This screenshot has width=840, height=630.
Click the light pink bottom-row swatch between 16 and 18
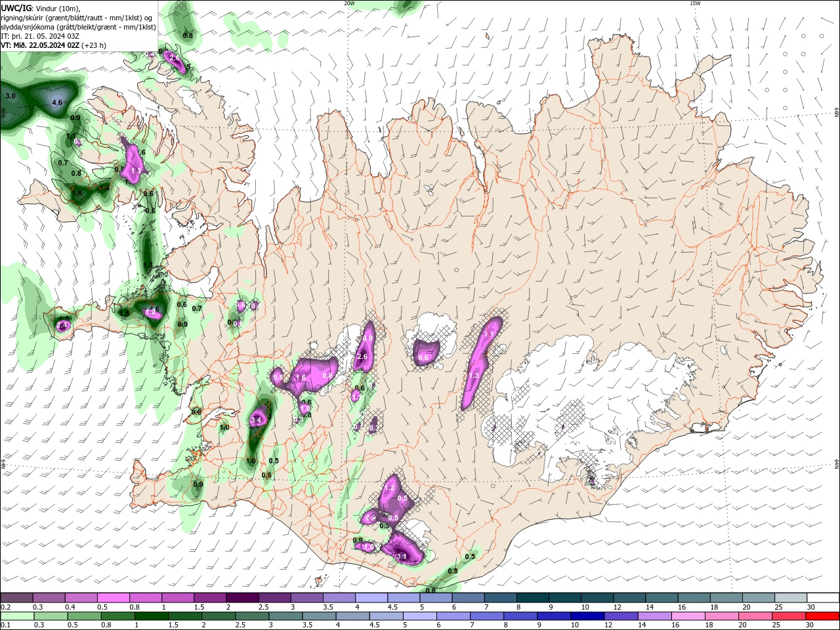pyautogui.click(x=688, y=616)
